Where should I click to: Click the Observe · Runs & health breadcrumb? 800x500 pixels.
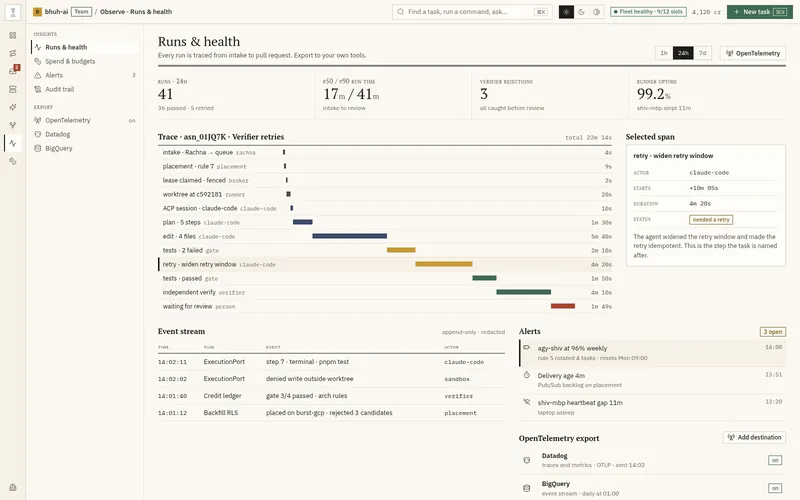pyautogui.click(x=136, y=12)
